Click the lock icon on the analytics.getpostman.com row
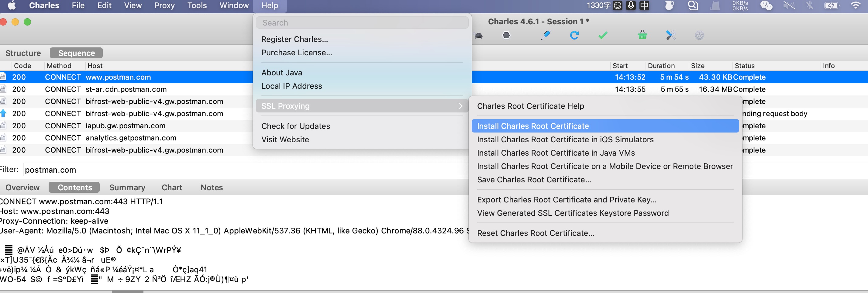This screenshot has width=868, height=293. click(x=3, y=138)
